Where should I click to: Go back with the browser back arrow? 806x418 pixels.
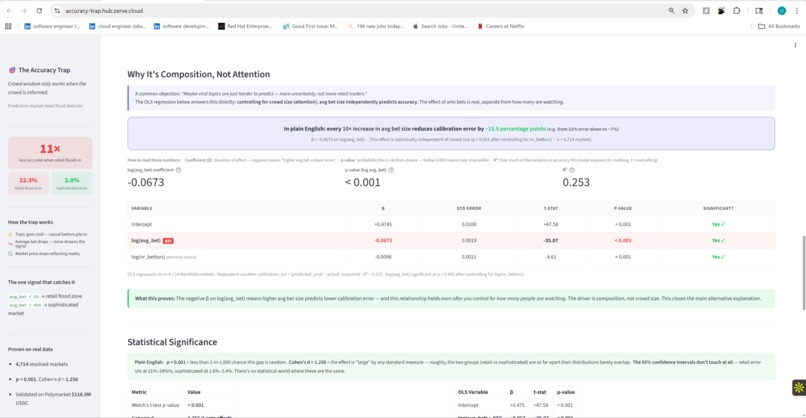9,10
